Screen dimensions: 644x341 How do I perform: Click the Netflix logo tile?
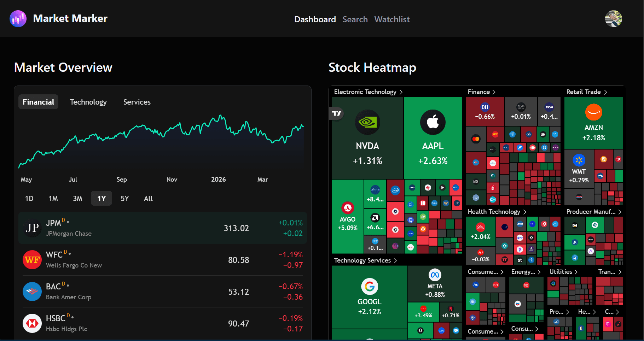pyautogui.click(x=451, y=308)
